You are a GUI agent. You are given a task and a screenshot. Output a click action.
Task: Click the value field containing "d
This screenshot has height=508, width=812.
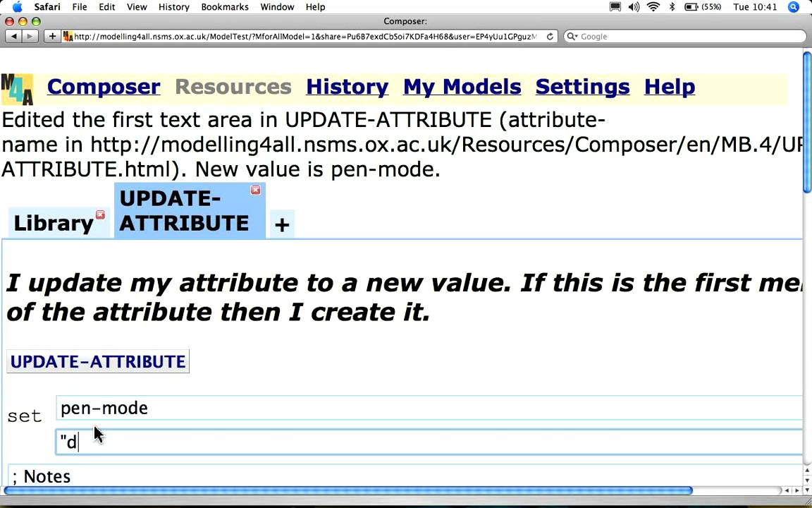[x=430, y=442]
